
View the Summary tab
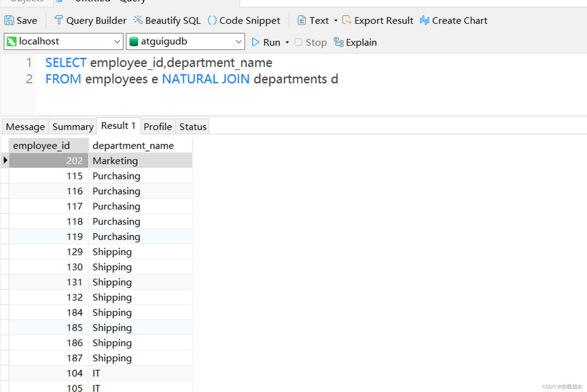(72, 126)
